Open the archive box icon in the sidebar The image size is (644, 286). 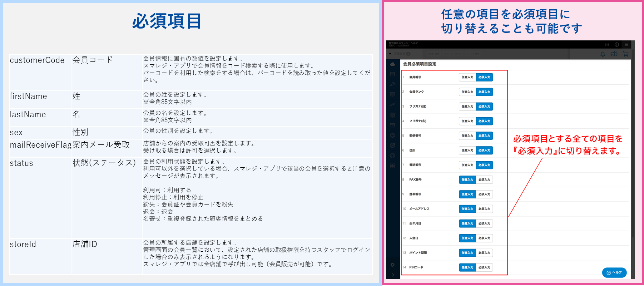pyautogui.click(x=392, y=74)
